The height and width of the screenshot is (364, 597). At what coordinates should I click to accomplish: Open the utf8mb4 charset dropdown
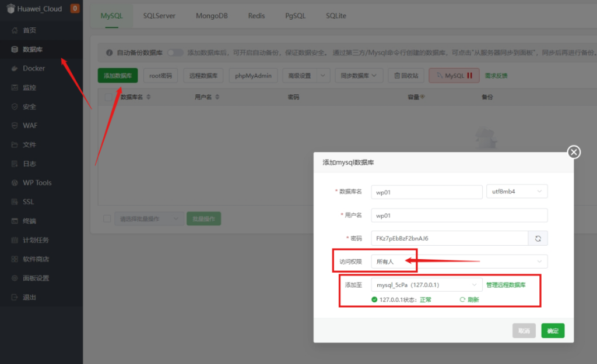pyautogui.click(x=517, y=192)
